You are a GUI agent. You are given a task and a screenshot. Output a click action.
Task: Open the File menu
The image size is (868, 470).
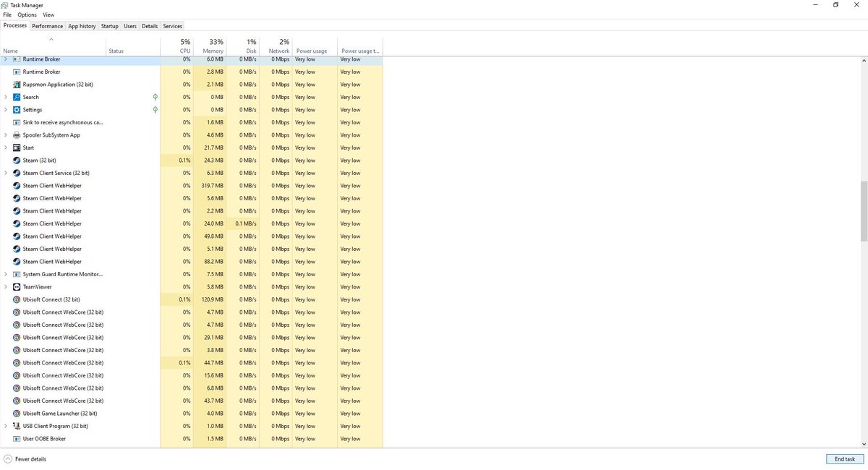7,14
